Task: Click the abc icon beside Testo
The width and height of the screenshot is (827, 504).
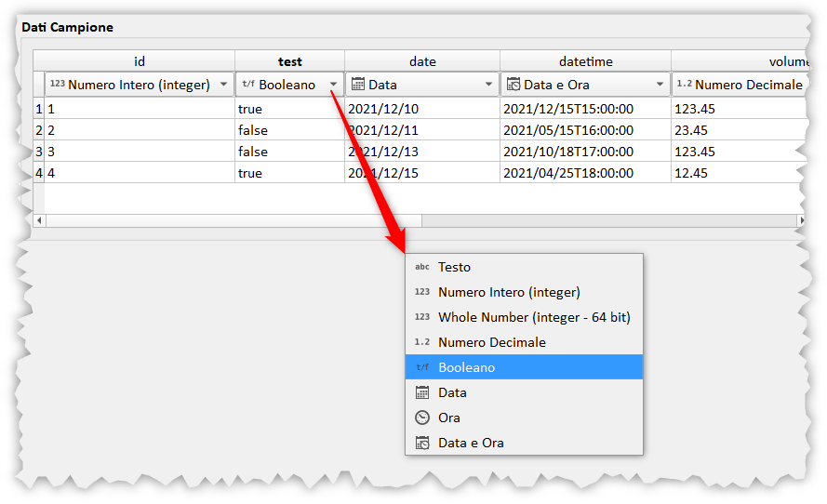Action: 422,267
